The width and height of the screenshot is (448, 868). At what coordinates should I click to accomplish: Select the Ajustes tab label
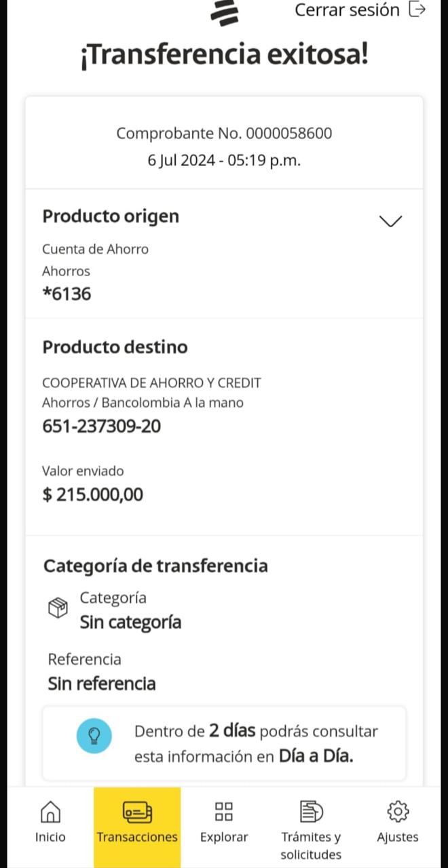pos(398,837)
